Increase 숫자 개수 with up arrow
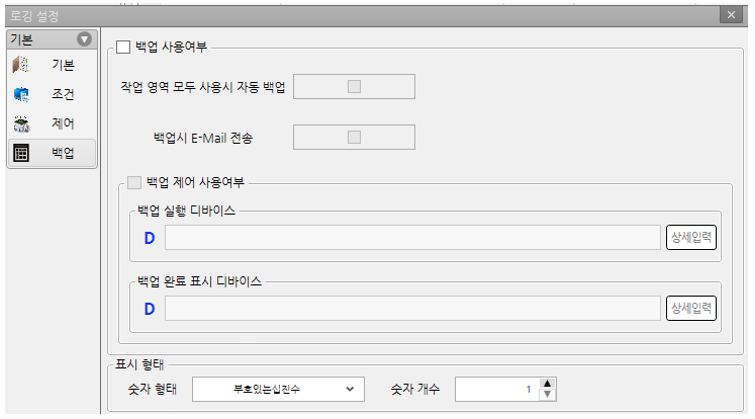Screen dimensions: 755x419 [547, 383]
